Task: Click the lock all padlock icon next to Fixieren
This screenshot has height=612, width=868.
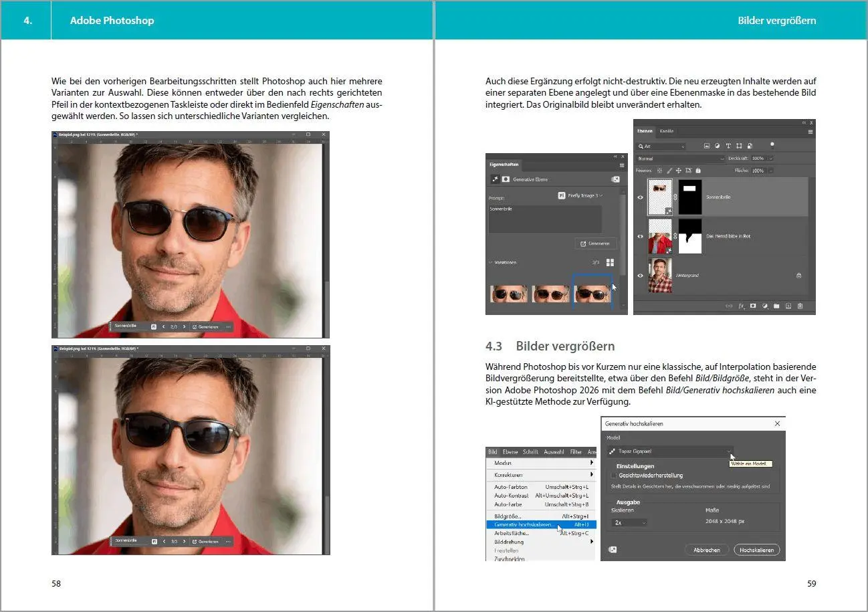Action: [698, 171]
